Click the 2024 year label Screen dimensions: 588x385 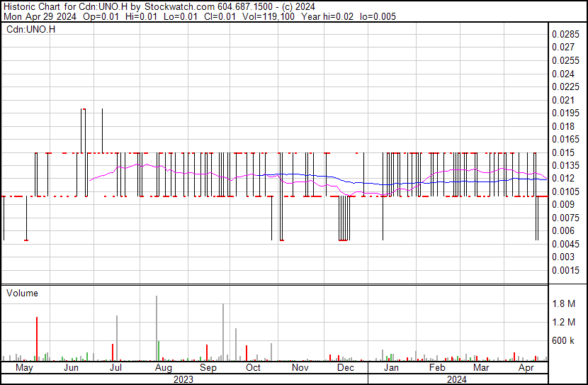(x=457, y=379)
